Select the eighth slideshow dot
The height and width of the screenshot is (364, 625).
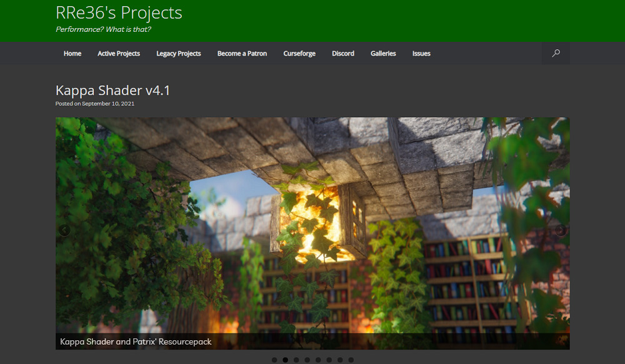tap(351, 360)
